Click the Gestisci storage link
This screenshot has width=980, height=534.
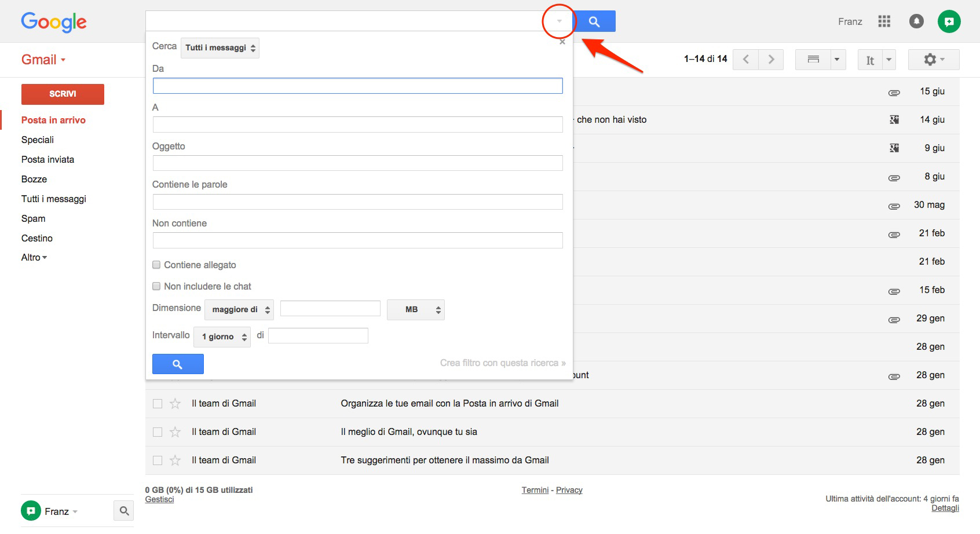[159, 499]
